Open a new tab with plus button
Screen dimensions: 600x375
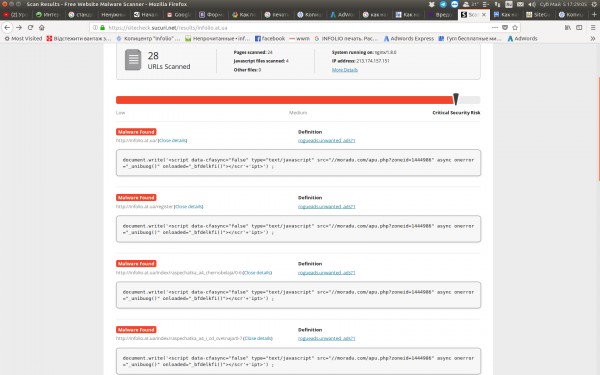[x=594, y=15]
